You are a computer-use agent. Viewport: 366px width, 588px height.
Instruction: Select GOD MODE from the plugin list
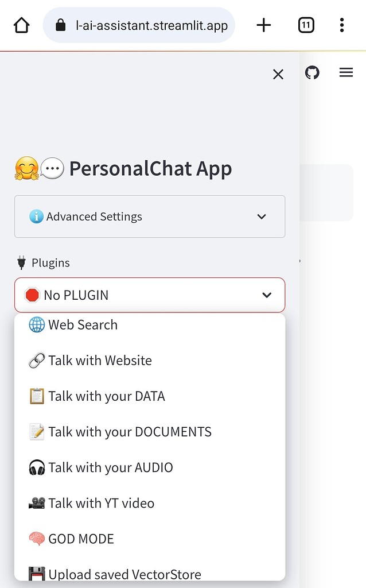[x=81, y=538]
